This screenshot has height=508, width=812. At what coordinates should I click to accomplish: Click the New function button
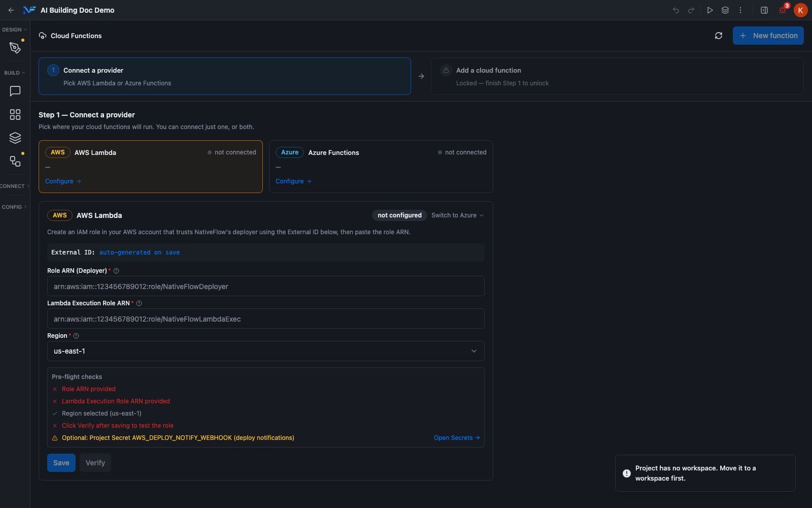[768, 36]
